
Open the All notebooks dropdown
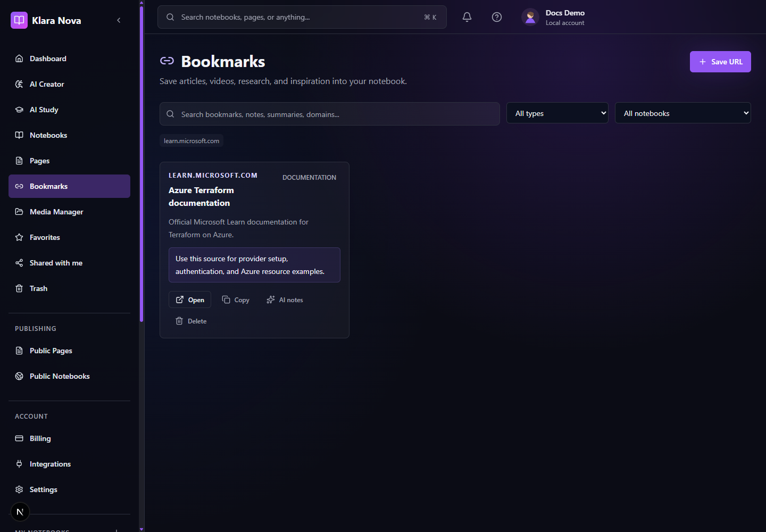(683, 113)
